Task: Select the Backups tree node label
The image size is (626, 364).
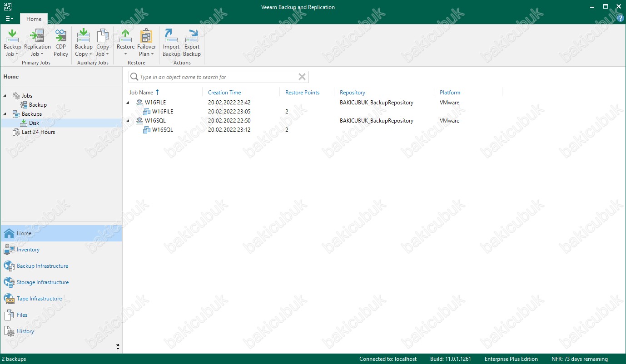Action: [x=32, y=114]
